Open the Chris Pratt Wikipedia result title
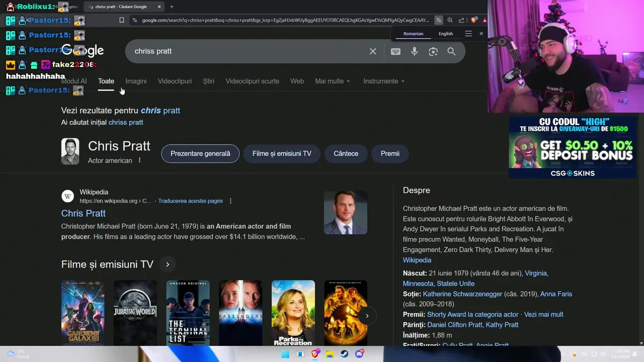Screen dimensions: 644x362 (84, 213)
